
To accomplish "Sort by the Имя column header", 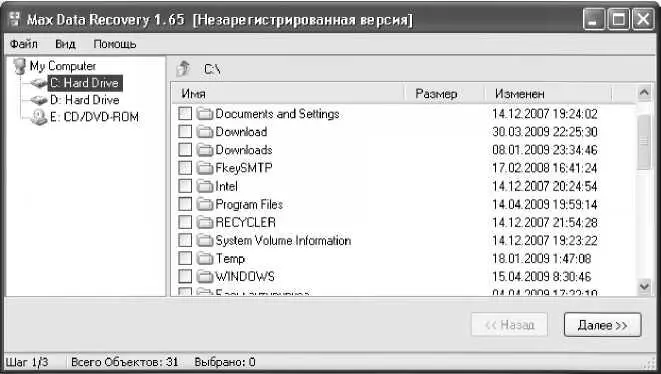I will tap(288, 93).
